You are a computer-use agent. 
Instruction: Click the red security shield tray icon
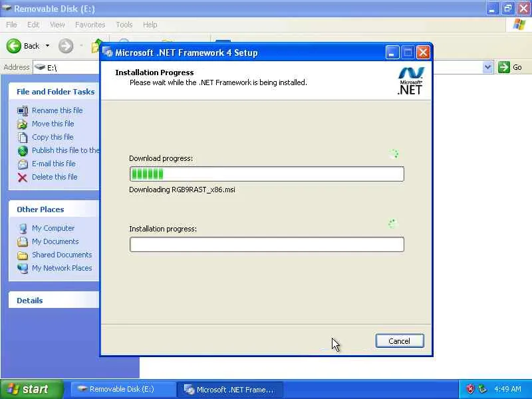(x=470, y=389)
